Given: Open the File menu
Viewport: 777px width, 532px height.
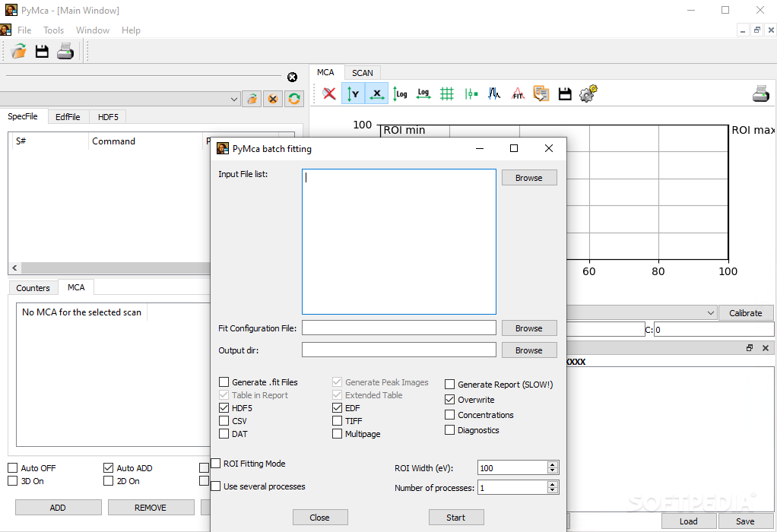Looking at the screenshot, I should [24, 30].
